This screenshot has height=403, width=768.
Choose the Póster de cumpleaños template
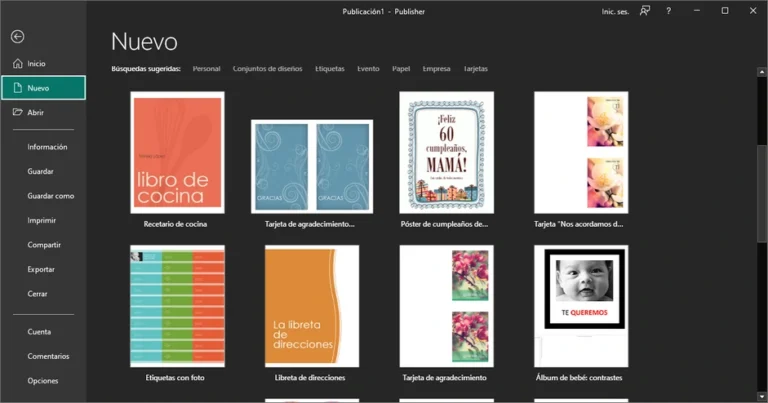(446, 152)
